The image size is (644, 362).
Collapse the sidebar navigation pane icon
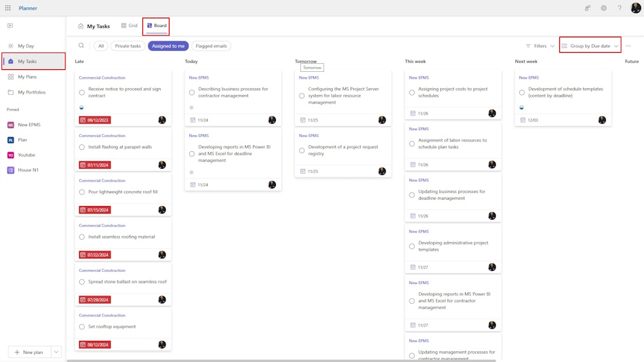(x=10, y=26)
